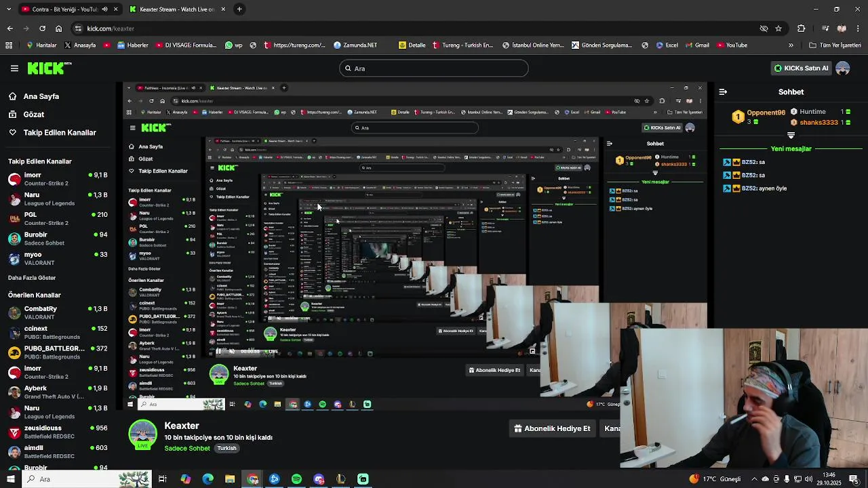Click Abonelik Hediye Et button
Viewport: 868px width, 488px height.
(x=553, y=428)
